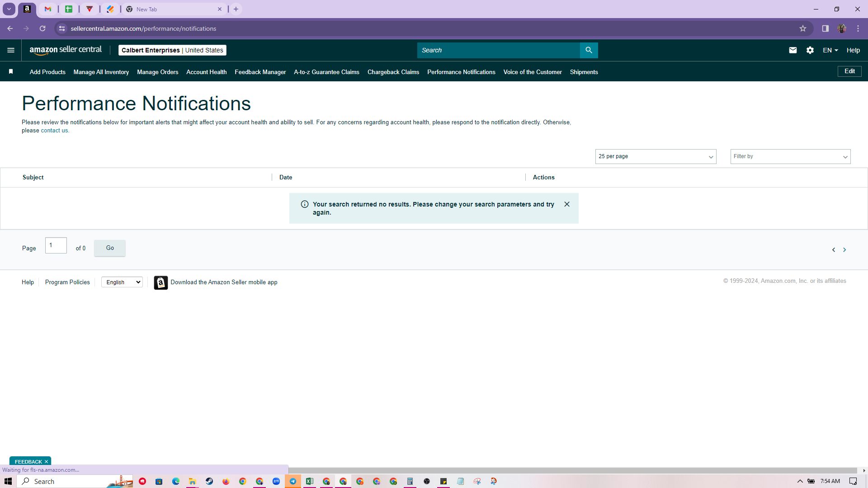
Task: Close the FEEDBACK widget
Action: click(x=46, y=462)
